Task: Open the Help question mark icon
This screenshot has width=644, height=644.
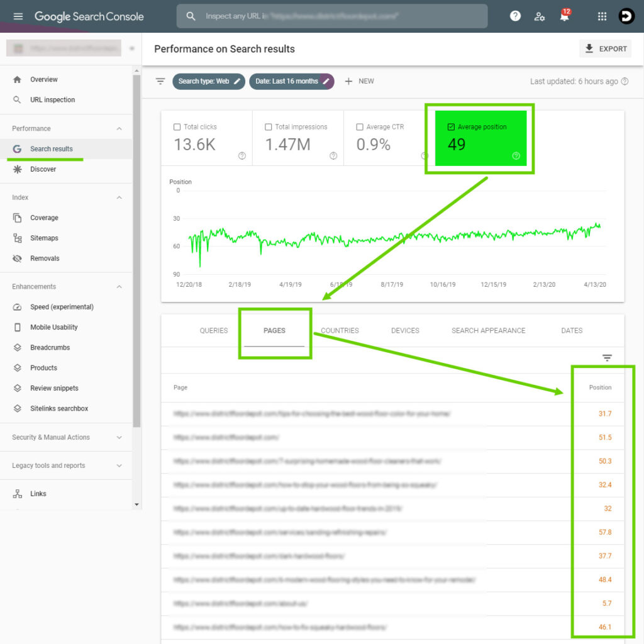Action: [515, 16]
